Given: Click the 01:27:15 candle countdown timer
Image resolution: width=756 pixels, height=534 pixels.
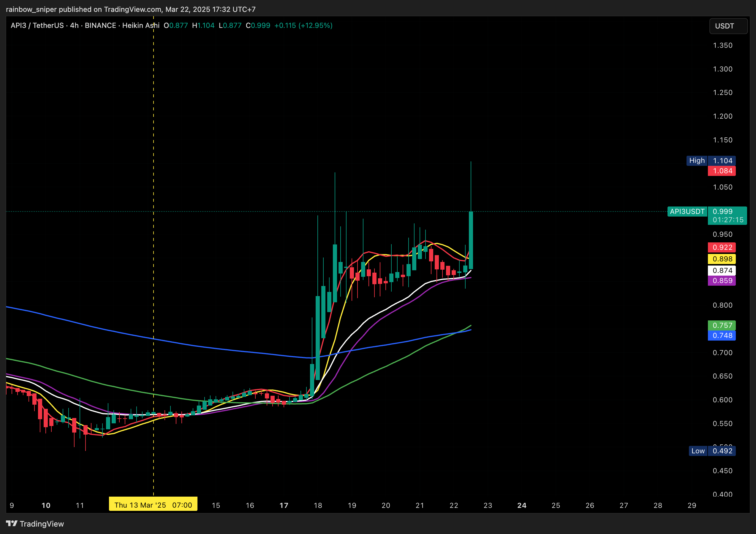Looking at the screenshot, I should tap(728, 220).
